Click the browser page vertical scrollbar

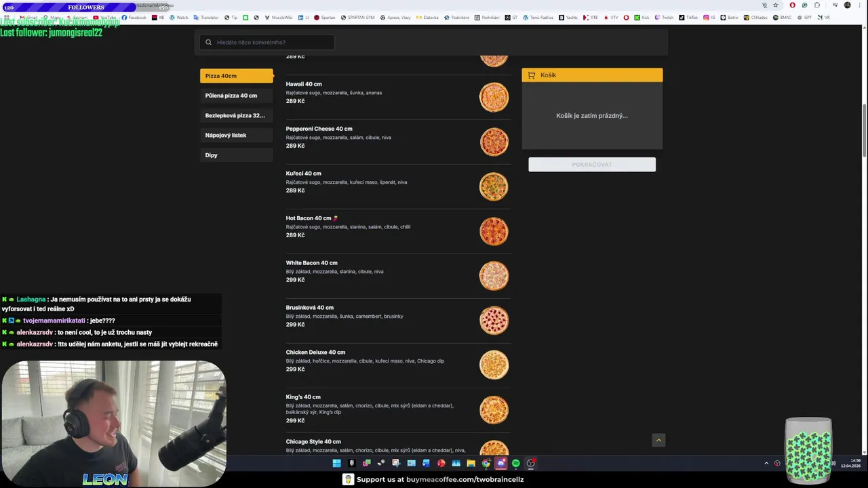[x=865, y=132]
